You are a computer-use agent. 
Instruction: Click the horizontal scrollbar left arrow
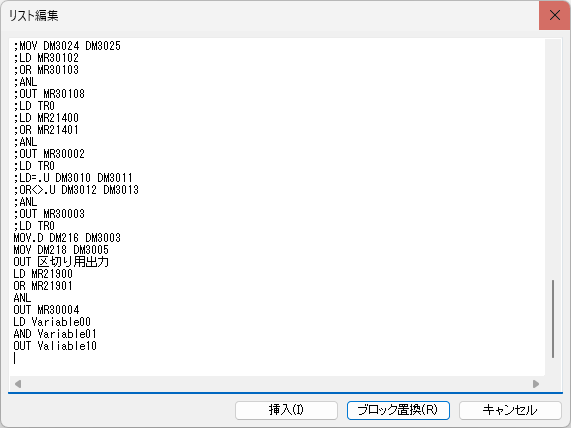click(x=18, y=384)
